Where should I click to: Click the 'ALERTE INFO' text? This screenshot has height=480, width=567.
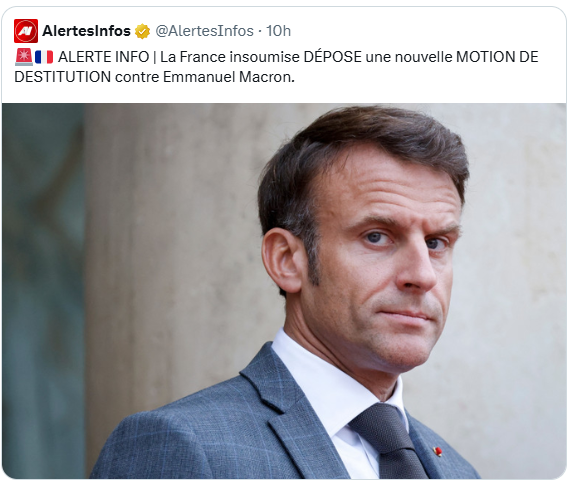point(103,57)
